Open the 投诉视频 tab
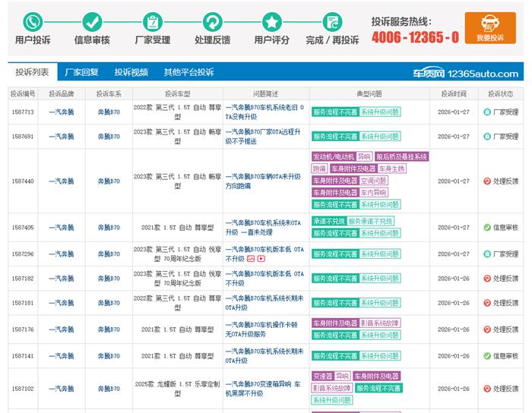 131,73
